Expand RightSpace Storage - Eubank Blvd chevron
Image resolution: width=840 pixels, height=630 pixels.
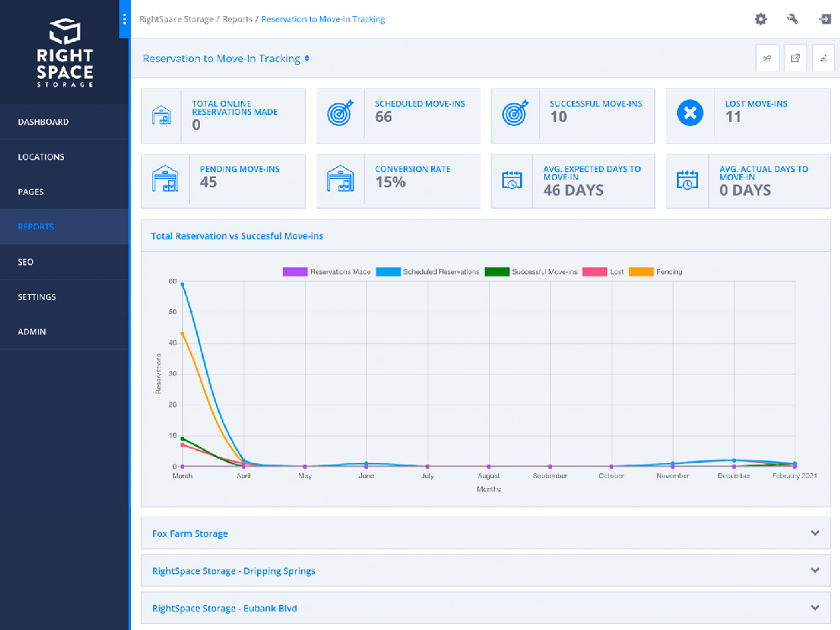point(815,608)
